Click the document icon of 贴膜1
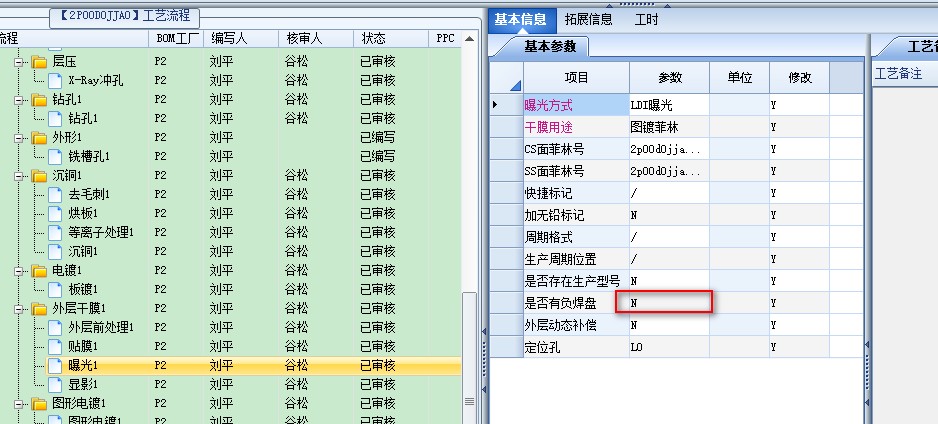Viewport: 938px width, 424px height. point(55,346)
